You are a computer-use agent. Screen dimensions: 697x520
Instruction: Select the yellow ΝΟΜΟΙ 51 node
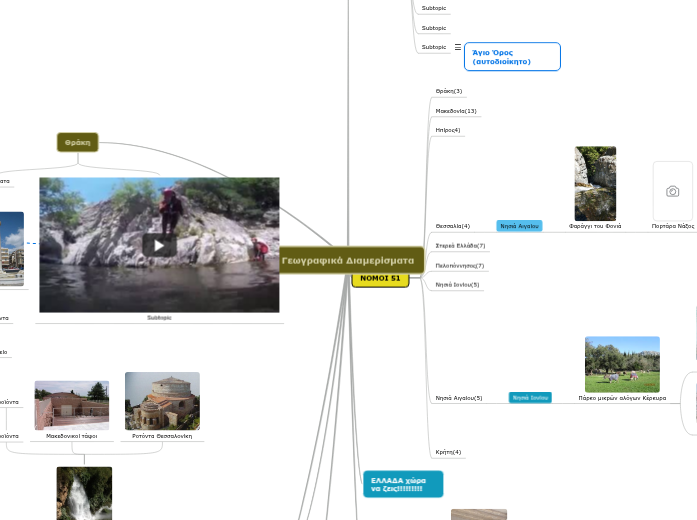click(x=380, y=278)
